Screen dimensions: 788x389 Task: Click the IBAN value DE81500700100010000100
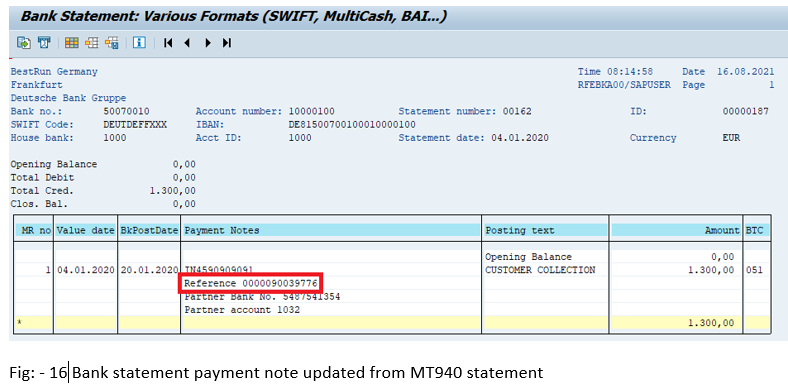352,125
